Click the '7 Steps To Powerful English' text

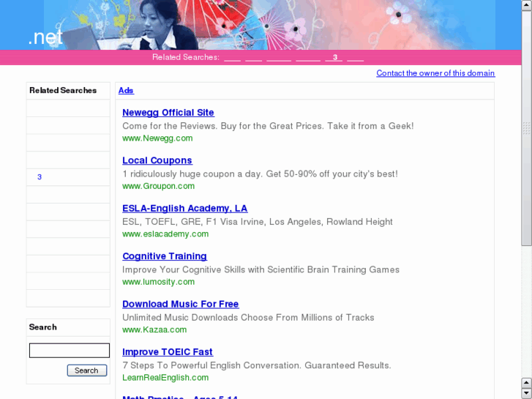[x=257, y=365]
